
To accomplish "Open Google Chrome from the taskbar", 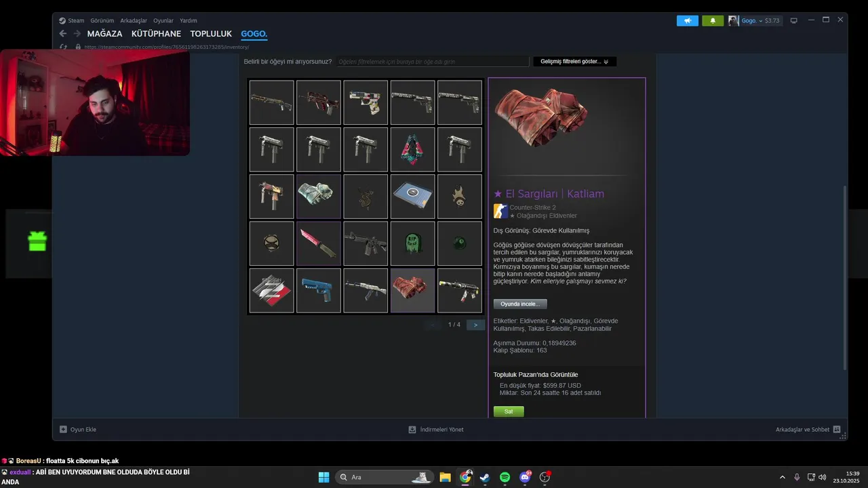I will pos(465,477).
